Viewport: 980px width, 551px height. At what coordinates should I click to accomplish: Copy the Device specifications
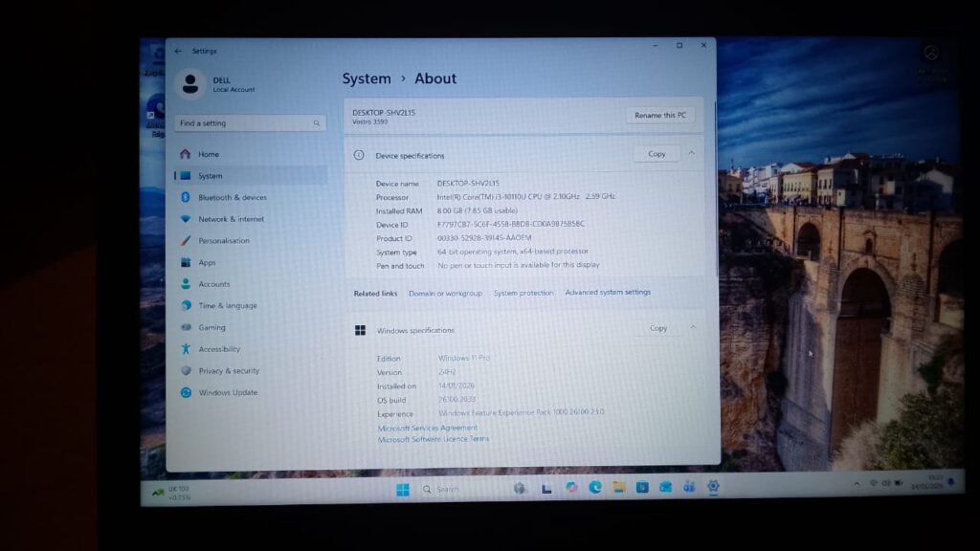tap(657, 153)
